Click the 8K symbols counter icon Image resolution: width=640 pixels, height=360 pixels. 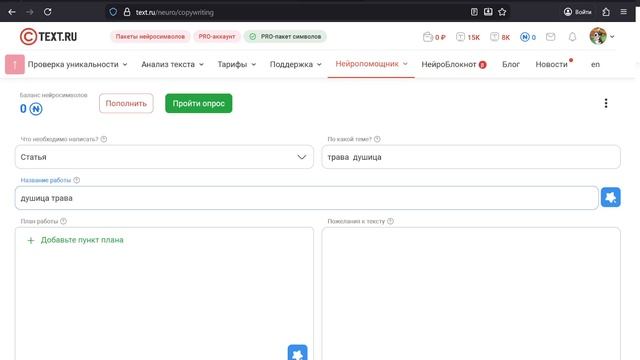point(500,37)
